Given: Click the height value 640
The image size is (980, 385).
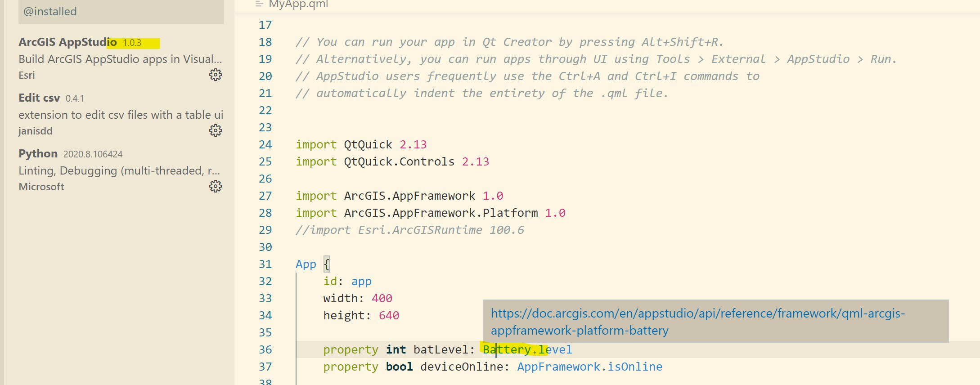Looking at the screenshot, I should (389, 315).
